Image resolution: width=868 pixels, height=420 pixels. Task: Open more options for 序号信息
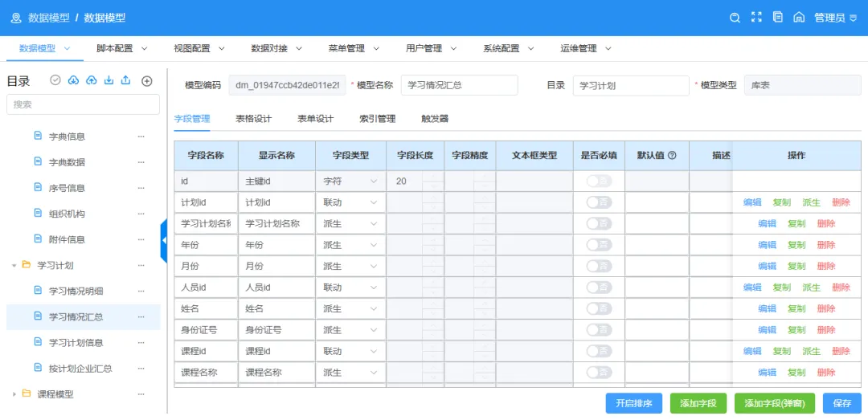click(141, 188)
